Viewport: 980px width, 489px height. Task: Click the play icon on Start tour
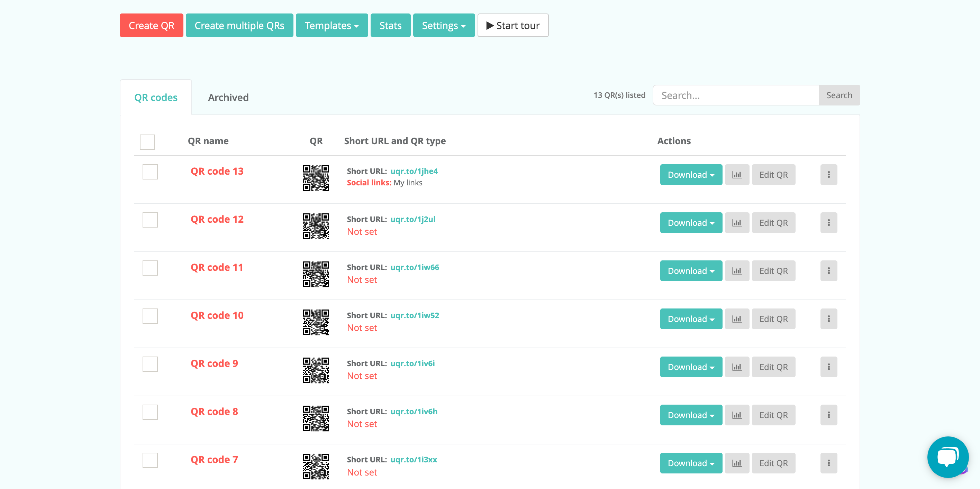coord(490,25)
